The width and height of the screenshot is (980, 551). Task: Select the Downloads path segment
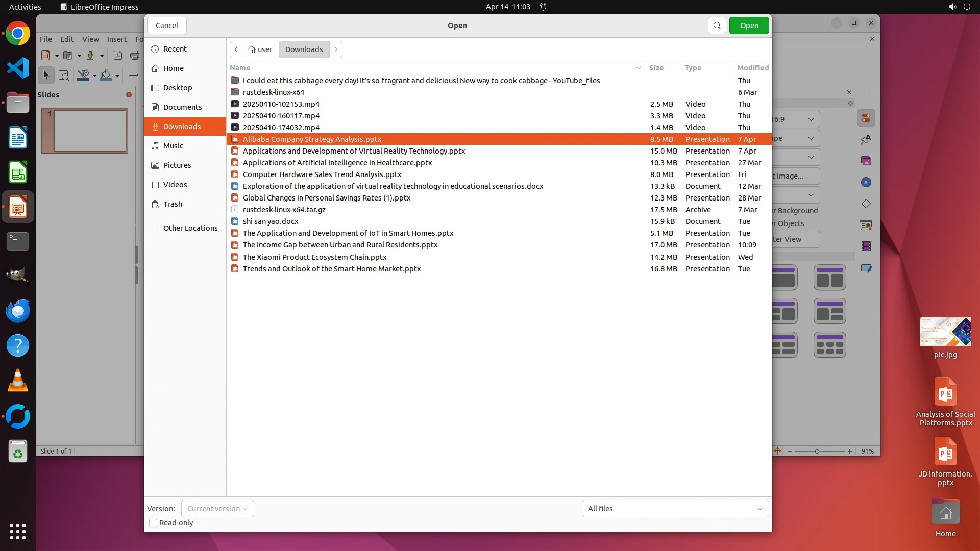[304, 49]
